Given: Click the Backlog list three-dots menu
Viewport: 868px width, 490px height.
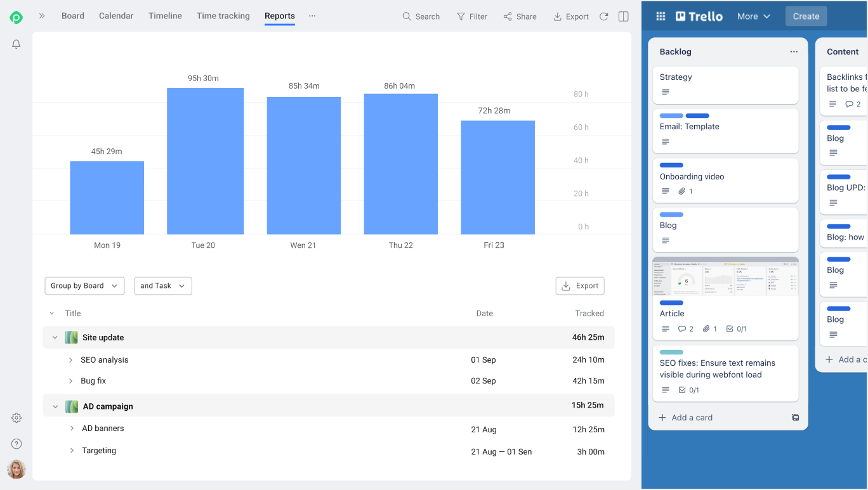Looking at the screenshot, I should (x=794, y=52).
